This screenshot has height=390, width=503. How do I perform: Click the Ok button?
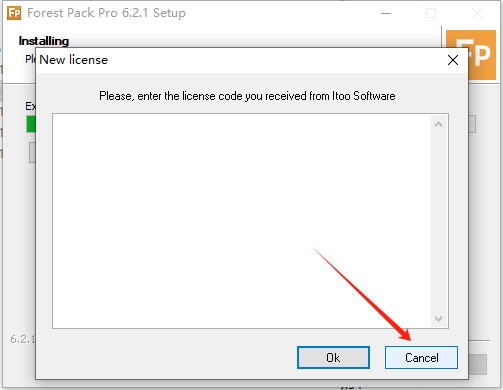pyautogui.click(x=333, y=357)
